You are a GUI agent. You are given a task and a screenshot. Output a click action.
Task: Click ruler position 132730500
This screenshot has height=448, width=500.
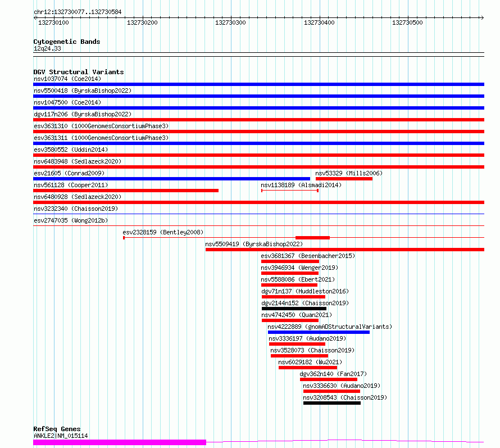[x=407, y=22]
